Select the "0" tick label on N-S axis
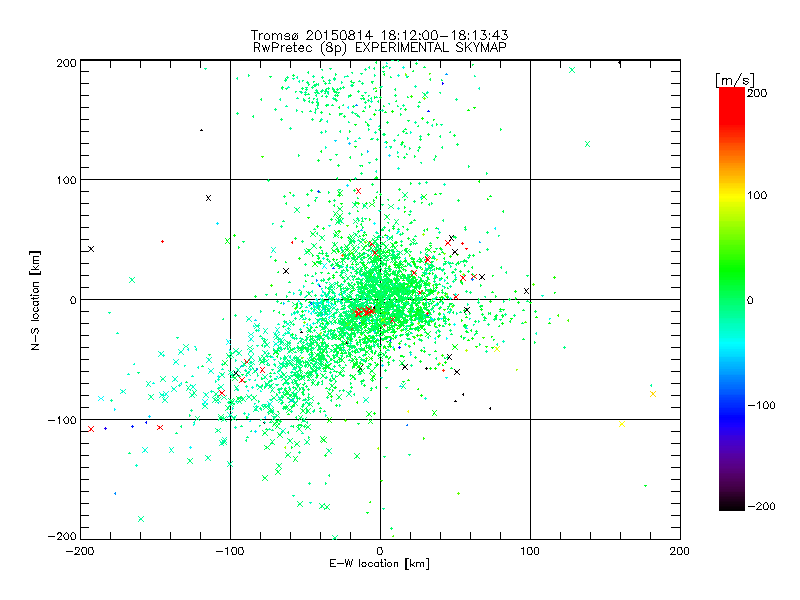This screenshot has width=800, height=600. 73,300
